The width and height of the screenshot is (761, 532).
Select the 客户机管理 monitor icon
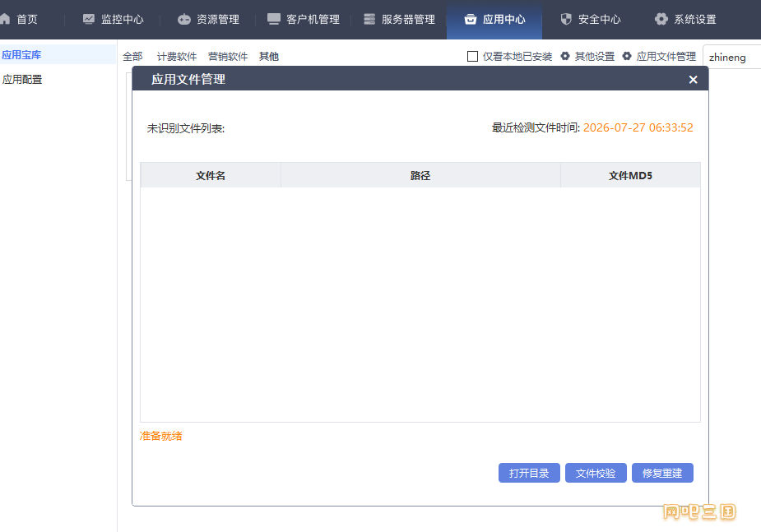click(274, 19)
